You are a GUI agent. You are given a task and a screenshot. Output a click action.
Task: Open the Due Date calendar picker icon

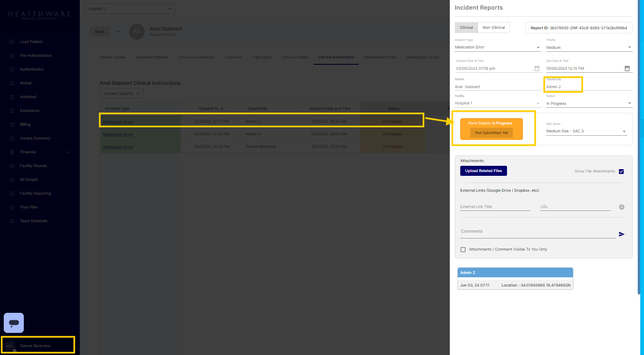(627, 68)
